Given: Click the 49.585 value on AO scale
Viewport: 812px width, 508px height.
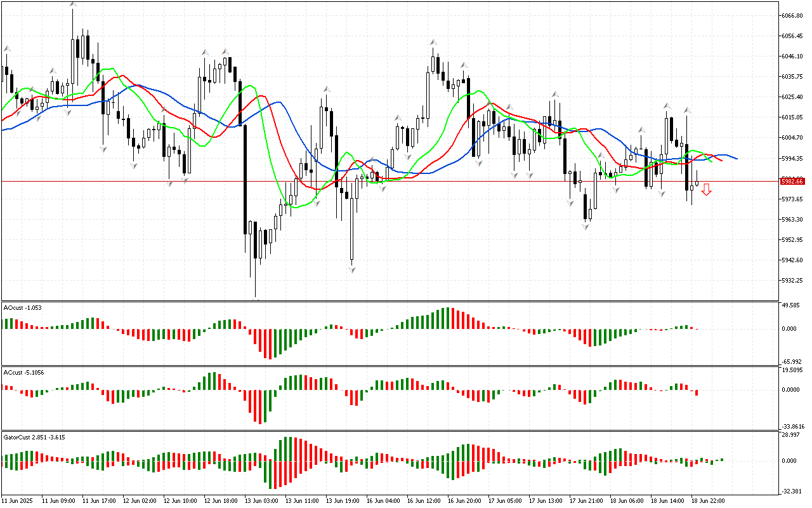Looking at the screenshot, I should point(790,305).
